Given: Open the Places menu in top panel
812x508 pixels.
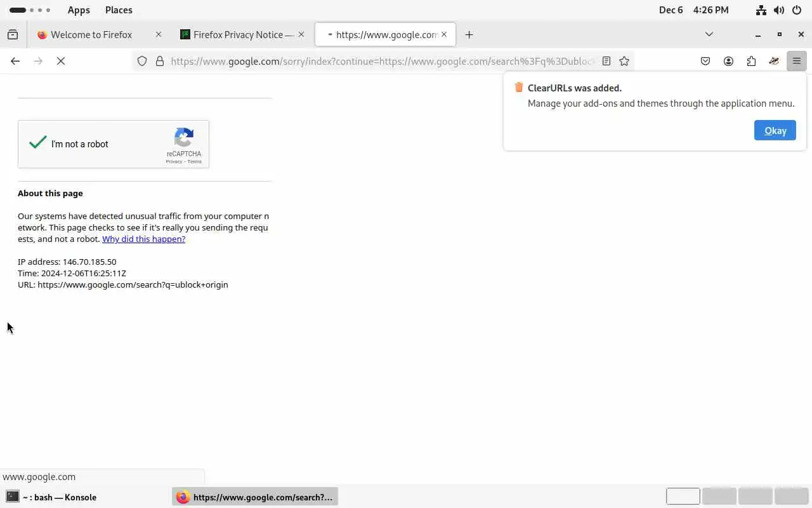Looking at the screenshot, I should point(119,10).
